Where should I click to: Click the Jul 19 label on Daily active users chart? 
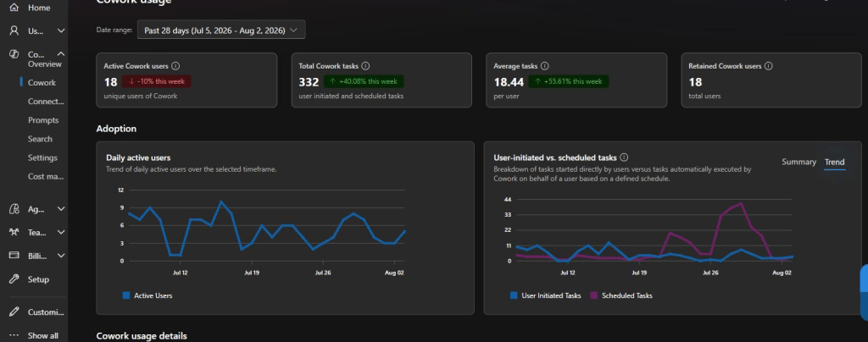[x=251, y=273]
